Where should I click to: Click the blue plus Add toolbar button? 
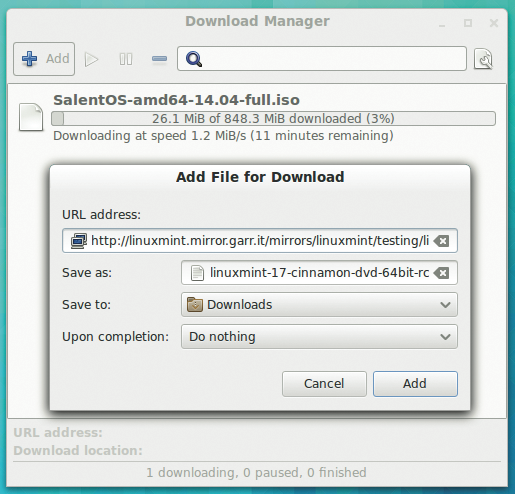(x=44, y=59)
